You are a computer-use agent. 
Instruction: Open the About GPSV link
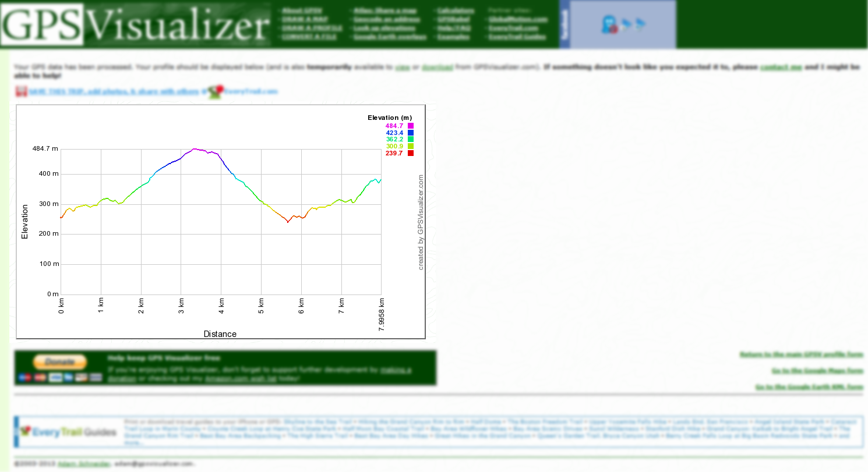point(302,10)
